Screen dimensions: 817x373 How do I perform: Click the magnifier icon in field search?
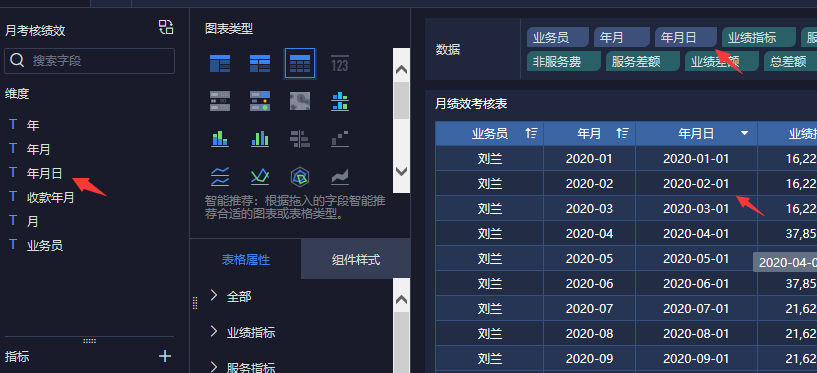(17, 60)
